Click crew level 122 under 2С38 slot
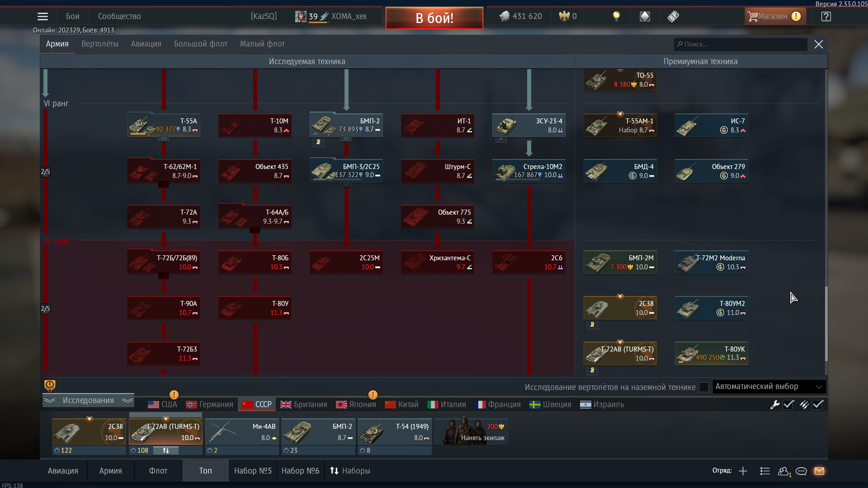This screenshot has width=868, height=488. (63, 450)
